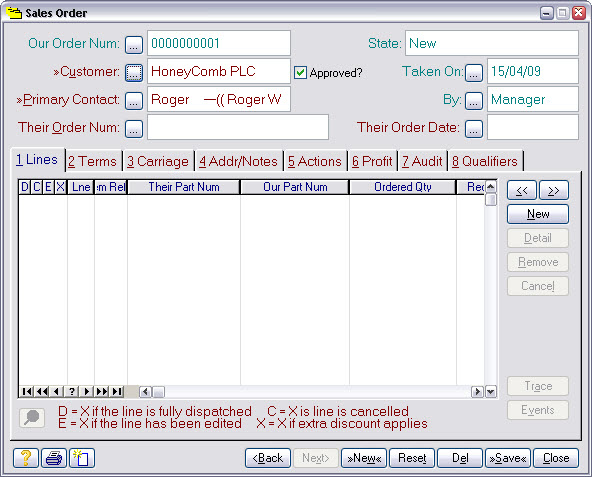Click grid vertical scrollbar up arrow
The image size is (592, 477).
(x=491, y=187)
